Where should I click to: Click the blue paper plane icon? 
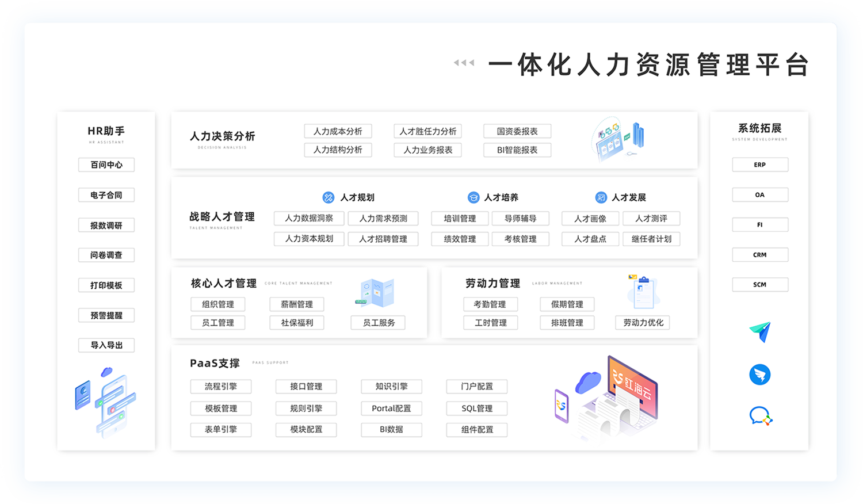tap(760, 332)
